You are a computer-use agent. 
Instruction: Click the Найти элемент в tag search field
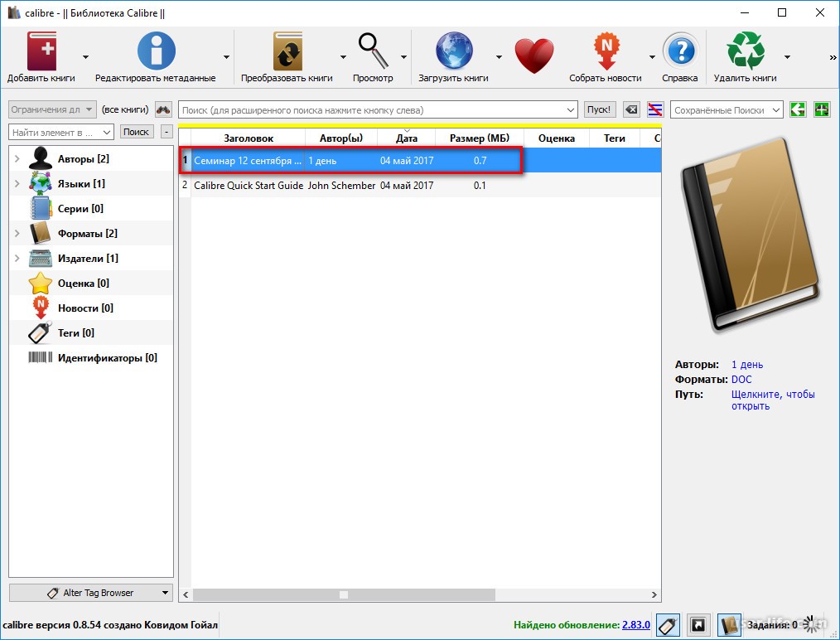click(x=54, y=132)
